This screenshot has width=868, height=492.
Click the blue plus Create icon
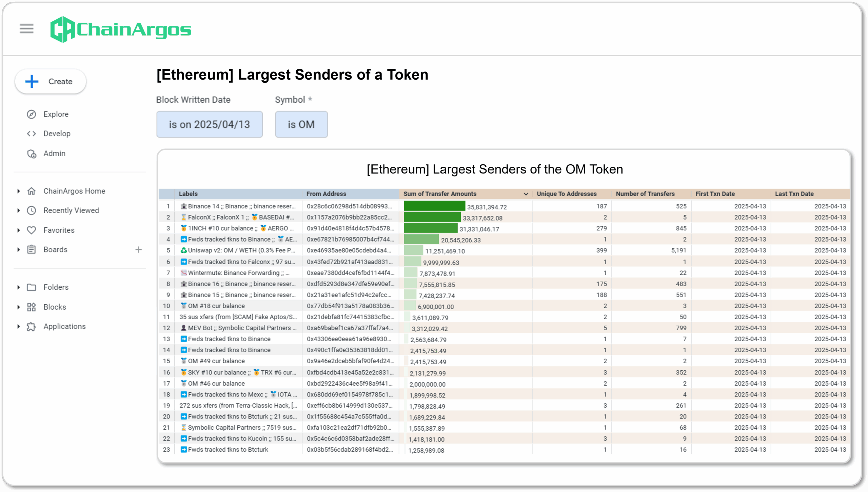32,81
